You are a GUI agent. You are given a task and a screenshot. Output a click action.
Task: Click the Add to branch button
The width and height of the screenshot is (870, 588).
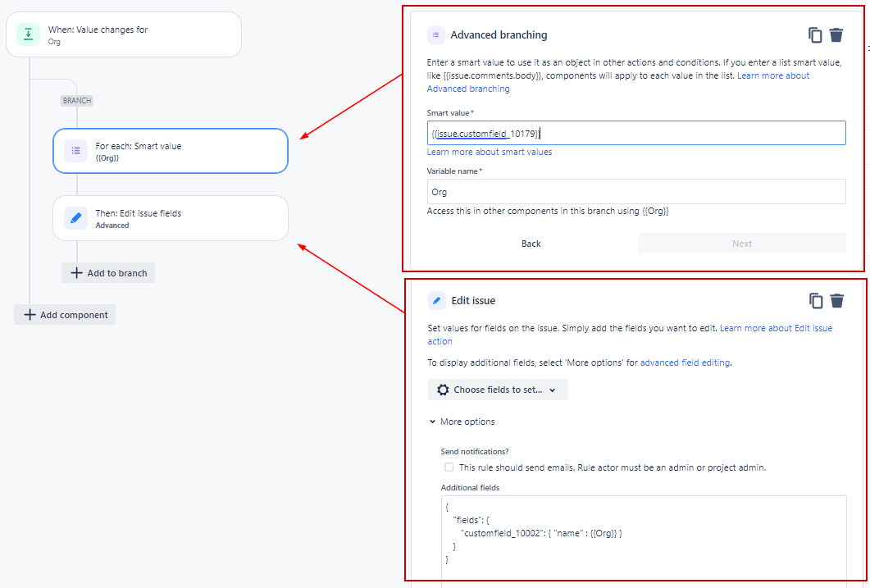108,273
